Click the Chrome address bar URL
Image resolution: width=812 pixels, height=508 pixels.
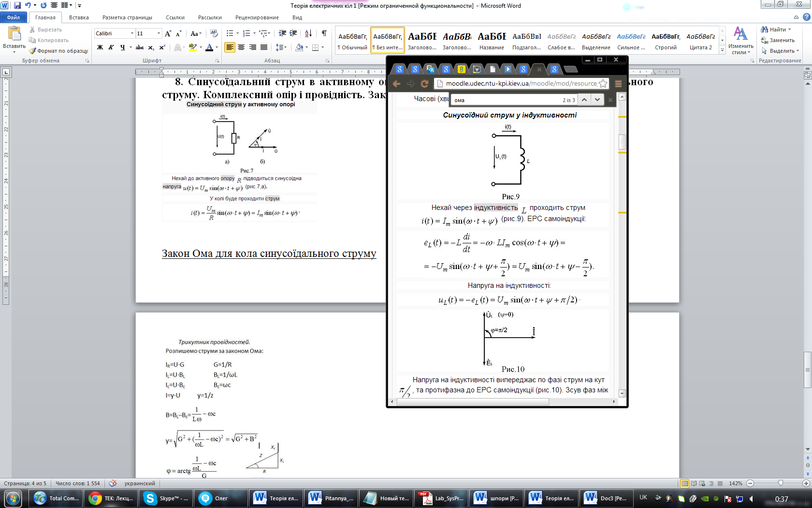click(521, 84)
